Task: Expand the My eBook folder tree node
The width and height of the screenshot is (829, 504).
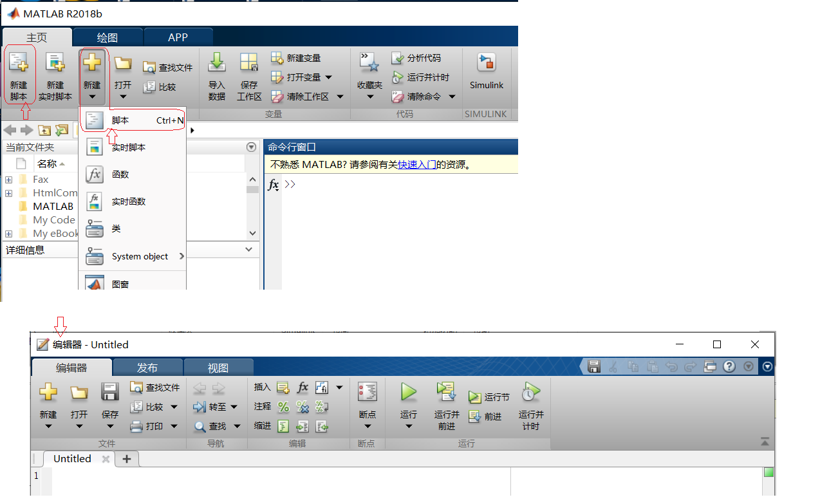Action: click(8, 234)
